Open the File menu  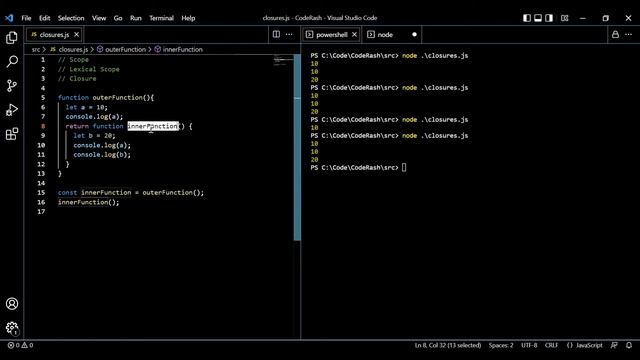(26, 18)
